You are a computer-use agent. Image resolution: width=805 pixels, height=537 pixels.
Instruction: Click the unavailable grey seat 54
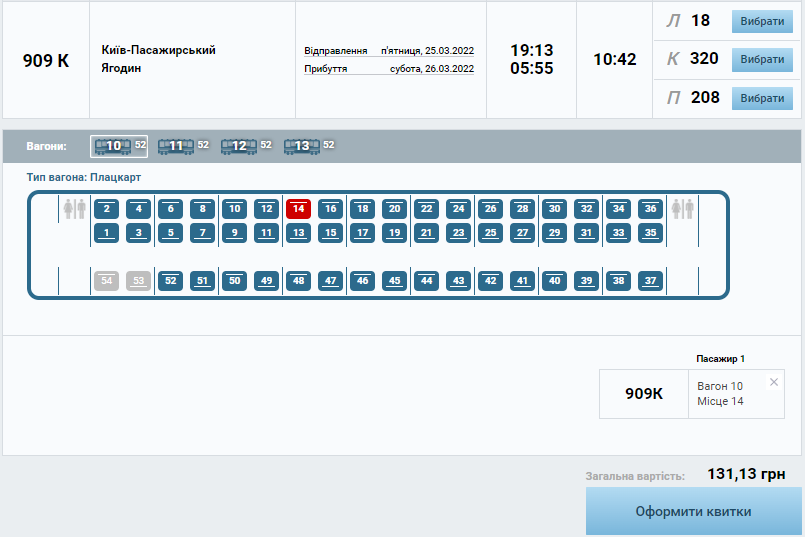click(106, 281)
